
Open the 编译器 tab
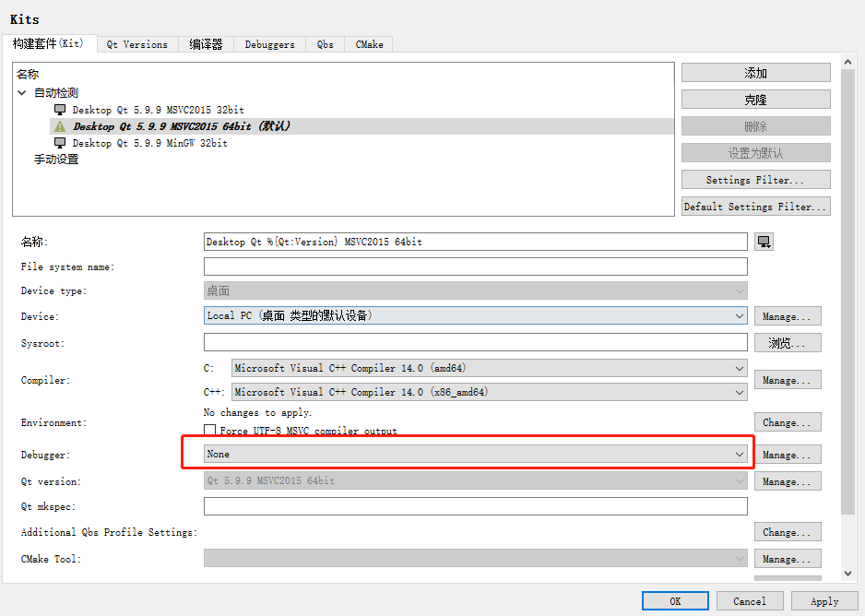click(206, 43)
